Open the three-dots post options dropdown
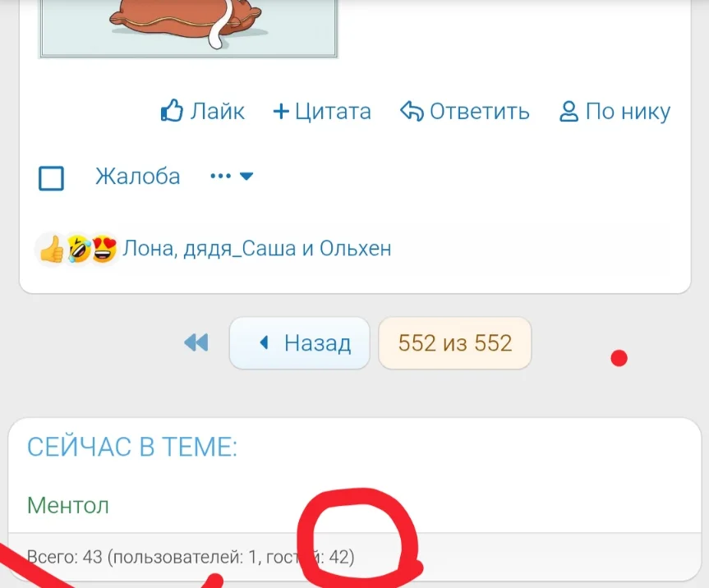709x588 pixels. point(221,176)
